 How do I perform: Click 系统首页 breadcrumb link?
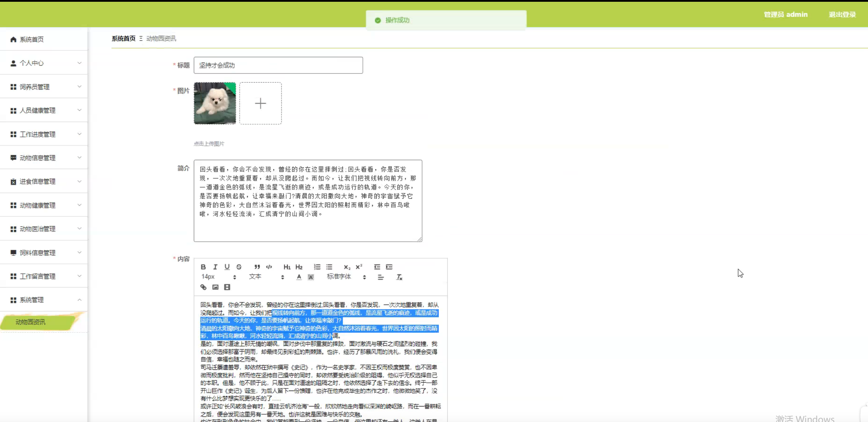[x=124, y=38]
